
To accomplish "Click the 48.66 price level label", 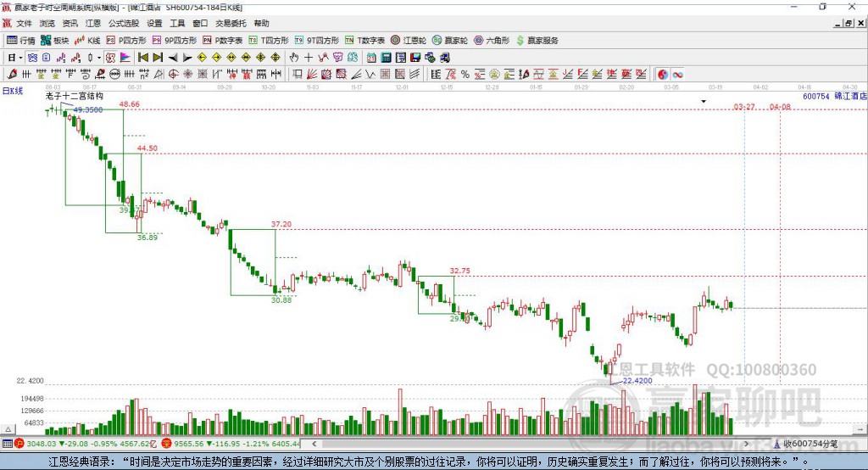I will [x=129, y=104].
